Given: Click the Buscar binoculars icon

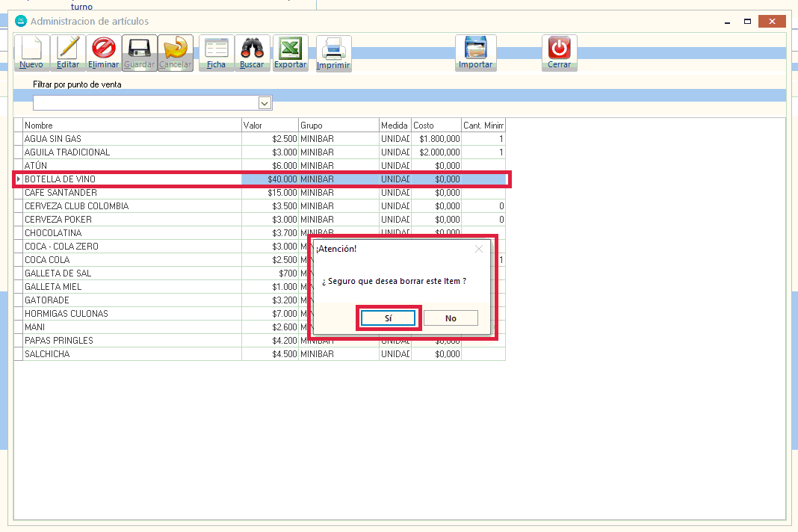Looking at the screenshot, I should click(252, 49).
